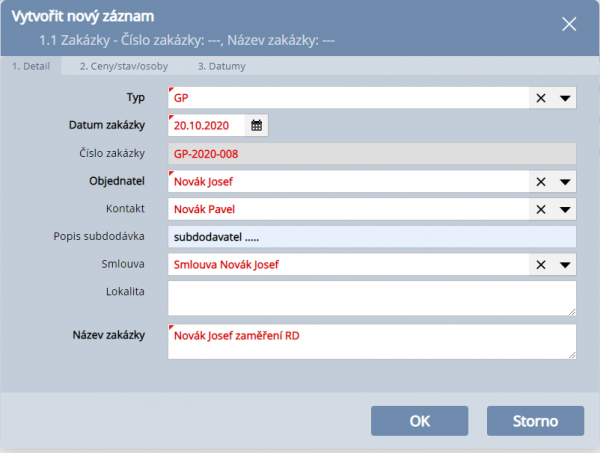Clear the Smlouva selection

(x=541, y=265)
